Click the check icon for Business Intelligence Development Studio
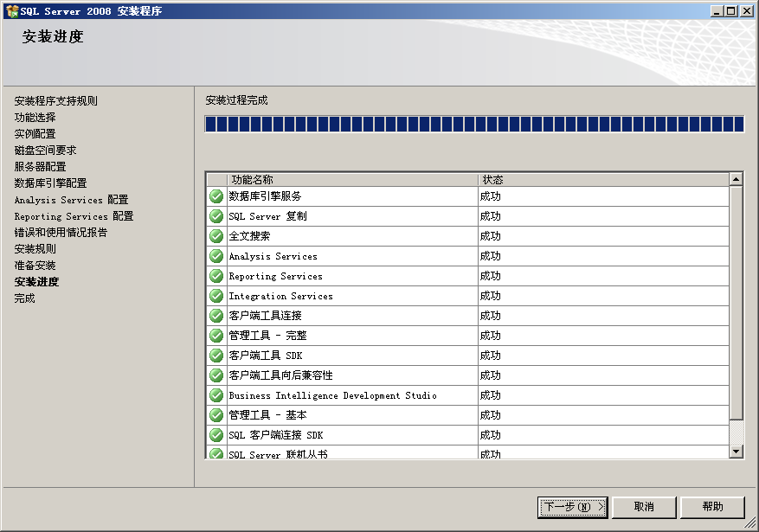Viewport: 759px width, 532px height. 216,395
